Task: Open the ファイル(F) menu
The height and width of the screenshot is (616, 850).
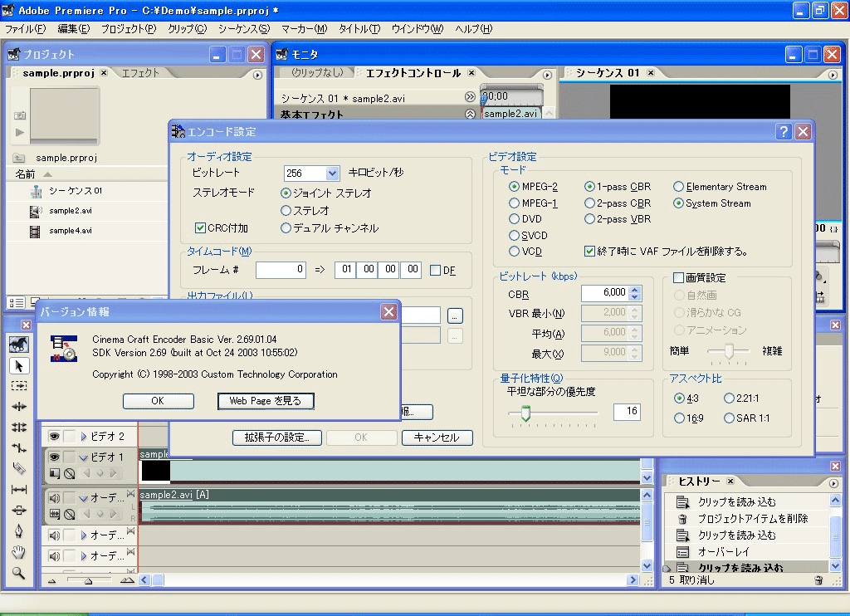Action: (x=26, y=29)
